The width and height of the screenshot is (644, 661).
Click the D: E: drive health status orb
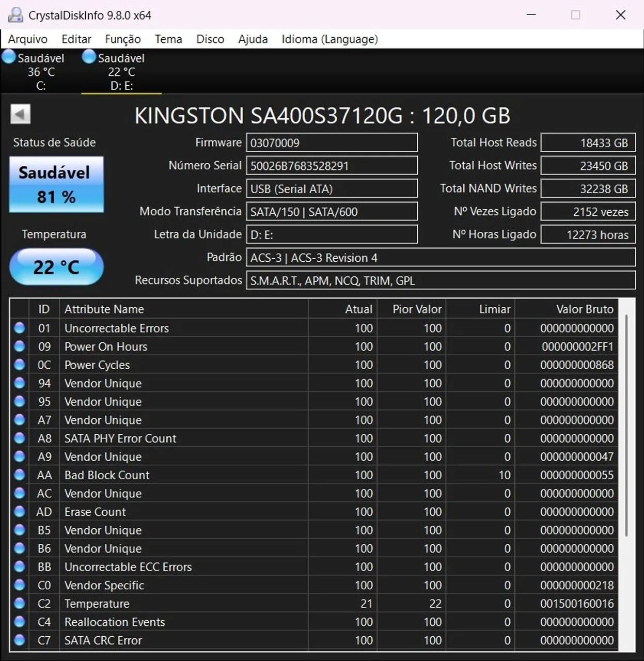tap(89, 56)
